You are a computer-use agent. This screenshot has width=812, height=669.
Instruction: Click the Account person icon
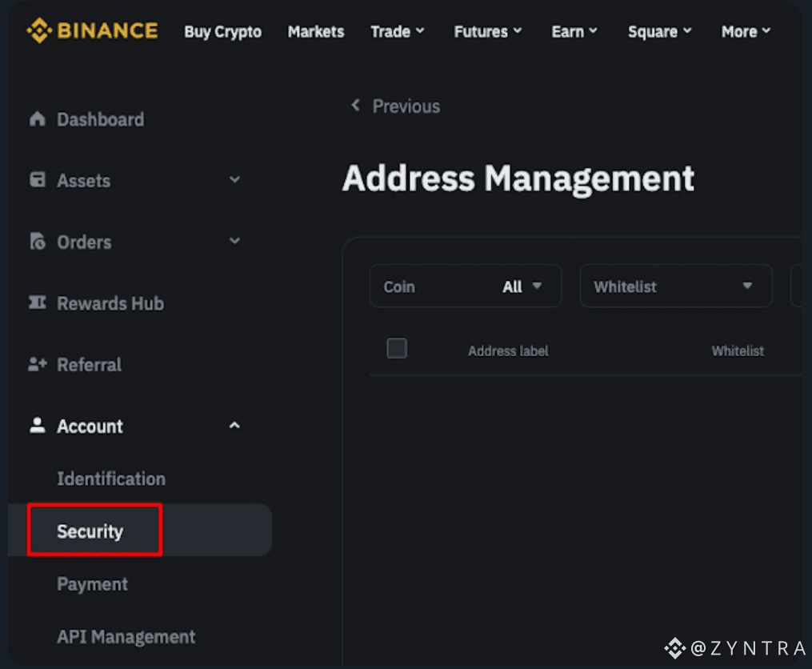pyautogui.click(x=37, y=425)
